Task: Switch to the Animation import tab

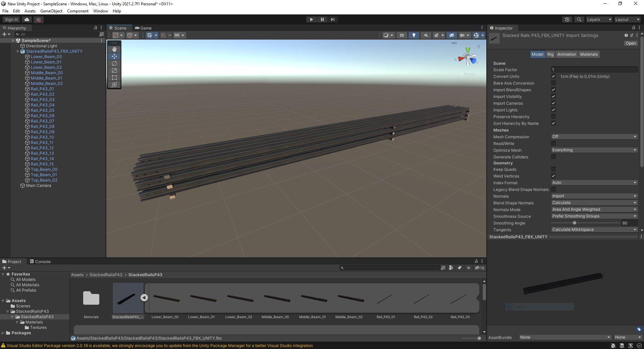Action: coord(567,54)
